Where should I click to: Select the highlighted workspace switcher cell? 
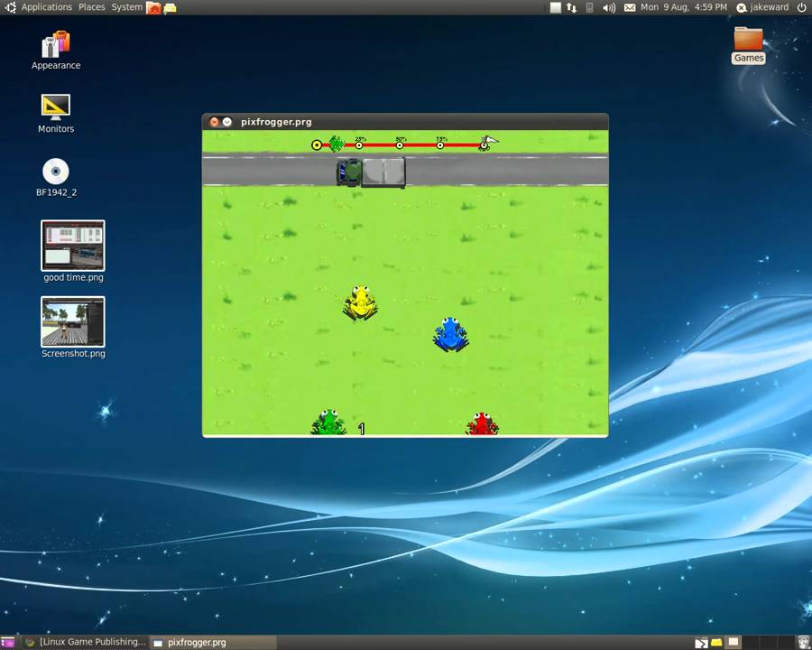tap(734, 642)
